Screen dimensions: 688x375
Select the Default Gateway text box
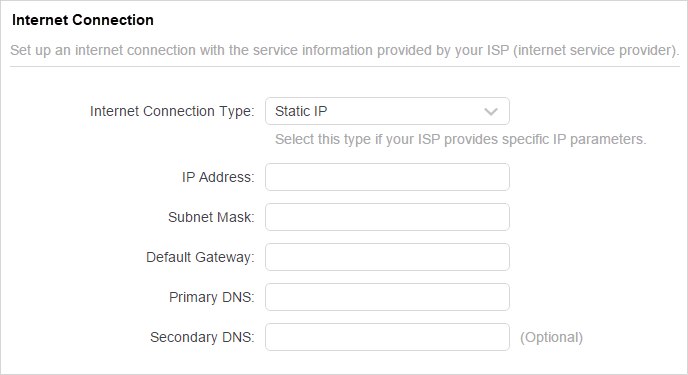[387, 257]
